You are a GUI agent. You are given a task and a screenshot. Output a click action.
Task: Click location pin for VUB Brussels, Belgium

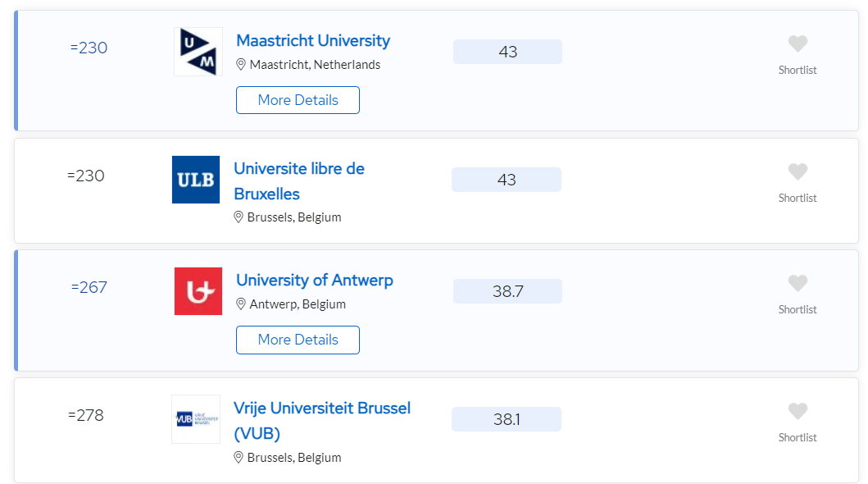[x=239, y=458]
